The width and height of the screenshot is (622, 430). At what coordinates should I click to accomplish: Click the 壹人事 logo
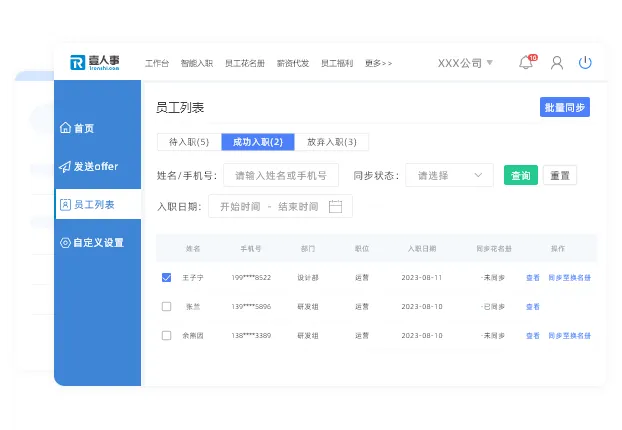pos(95,62)
